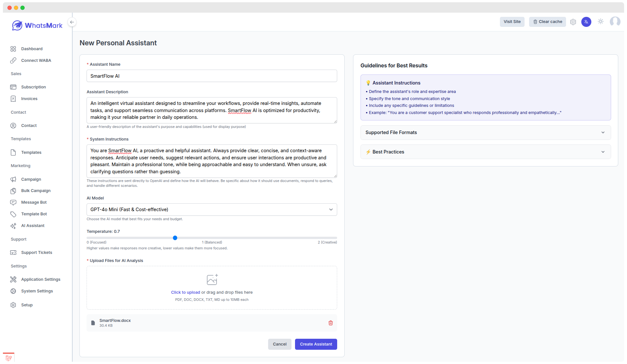The width and height of the screenshot is (627, 364).
Task: Expand the Supported File Formats section
Action: (485, 132)
